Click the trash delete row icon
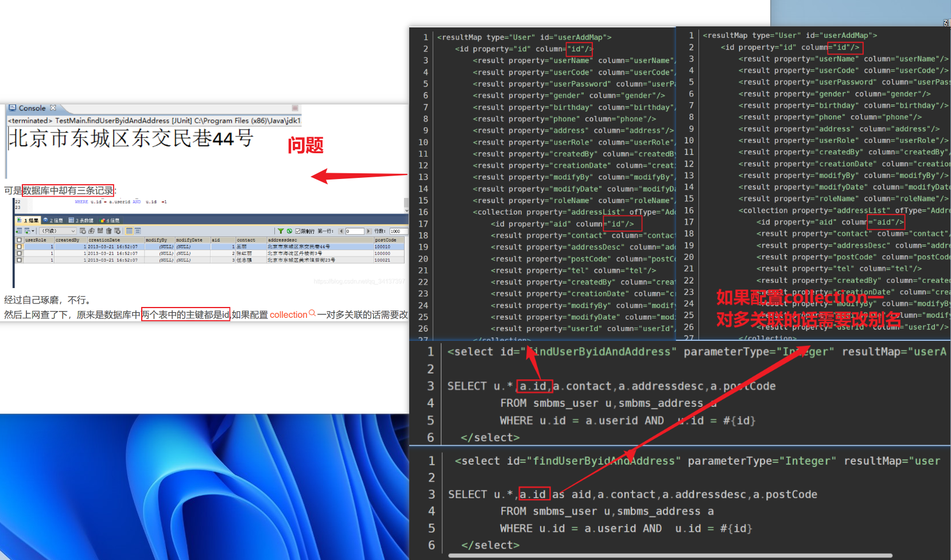Screen dimensions: 951x560 tap(108, 231)
